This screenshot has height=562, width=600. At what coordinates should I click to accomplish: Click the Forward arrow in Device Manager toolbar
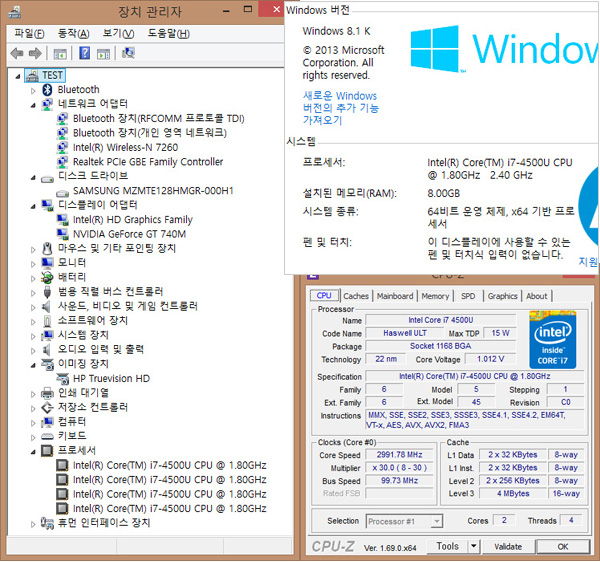[x=35, y=53]
